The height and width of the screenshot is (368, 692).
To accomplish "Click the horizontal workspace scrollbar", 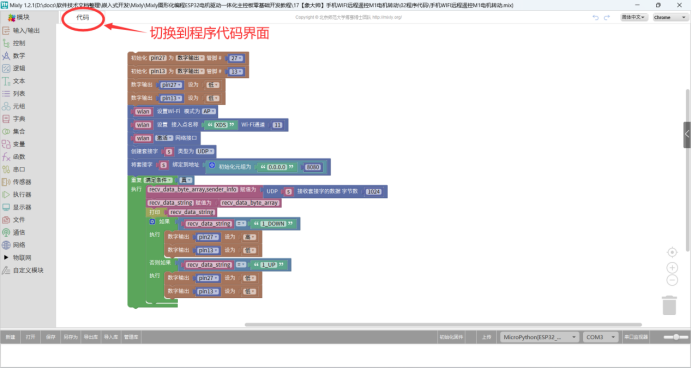I will pyautogui.click(x=443, y=324).
